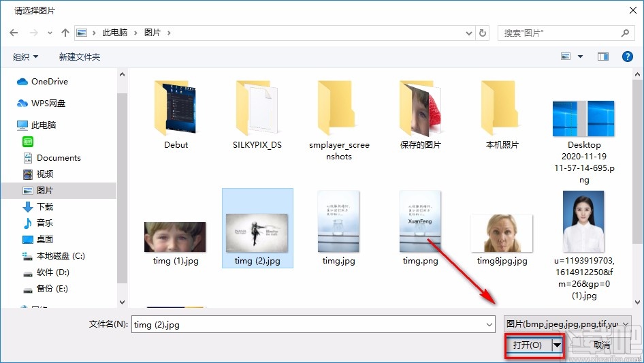This screenshot has height=363, width=644.
Task: Open 桌面 in the sidebar
Action: click(x=38, y=240)
